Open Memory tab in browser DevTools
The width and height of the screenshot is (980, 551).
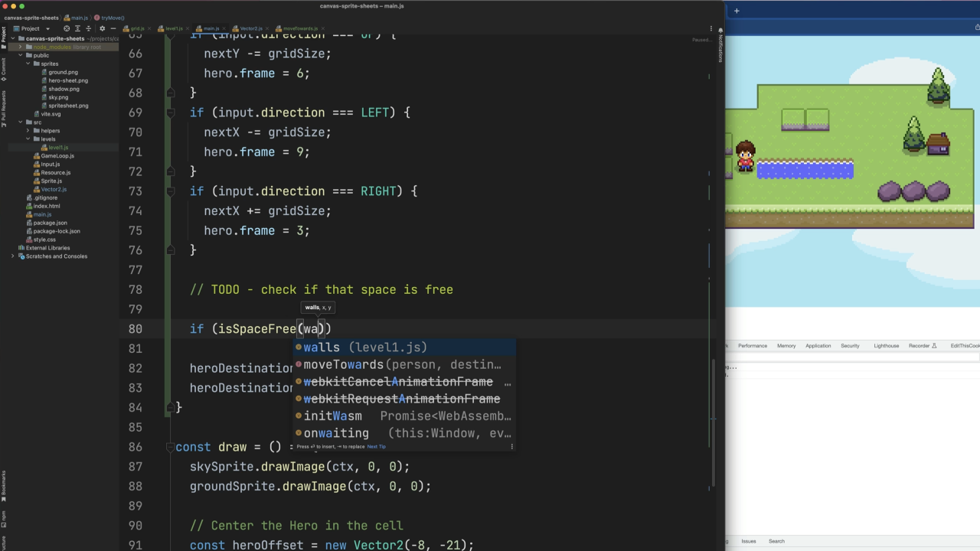[x=786, y=346]
